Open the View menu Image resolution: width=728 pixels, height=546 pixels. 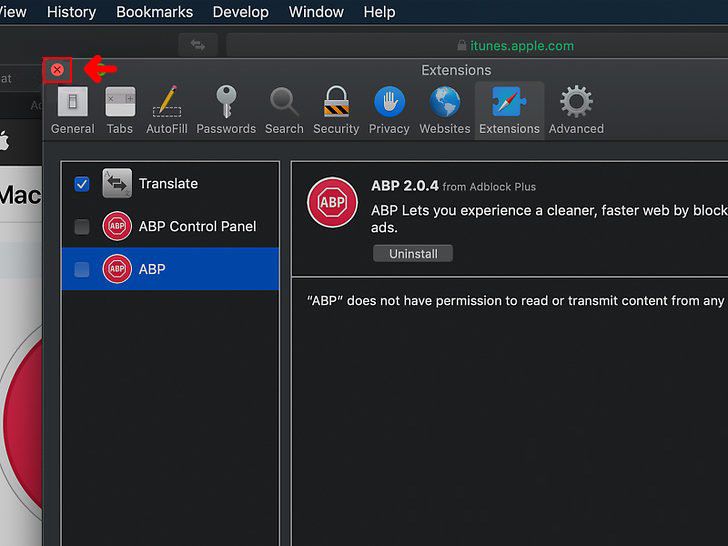click(x=13, y=12)
